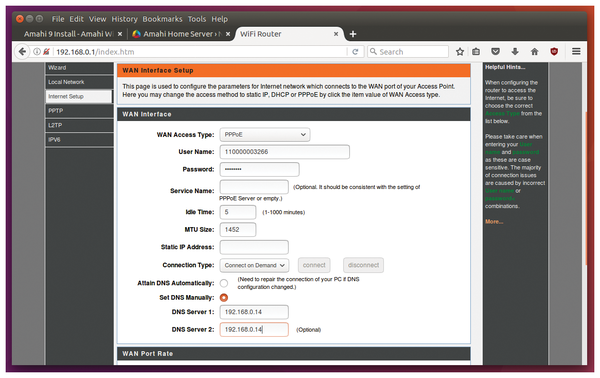Open the Firefox hamburger menu
Viewport: 600px width, 378px height.
coord(576,51)
